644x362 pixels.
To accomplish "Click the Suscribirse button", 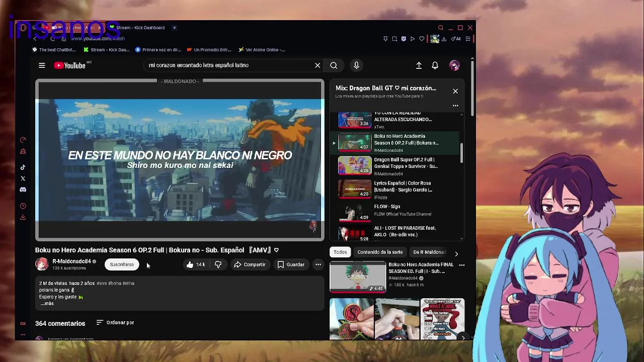I will tap(122, 264).
